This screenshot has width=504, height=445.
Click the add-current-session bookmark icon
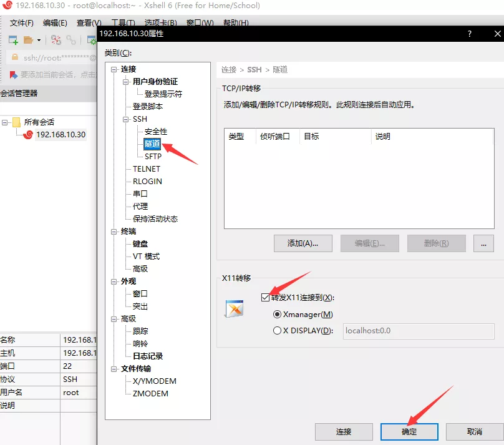[x=13, y=74]
